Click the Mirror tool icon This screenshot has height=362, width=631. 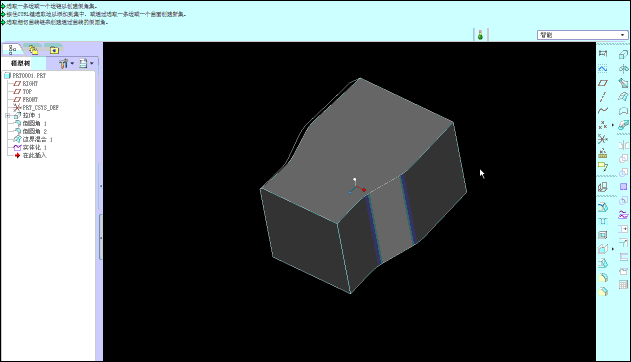pos(623,145)
